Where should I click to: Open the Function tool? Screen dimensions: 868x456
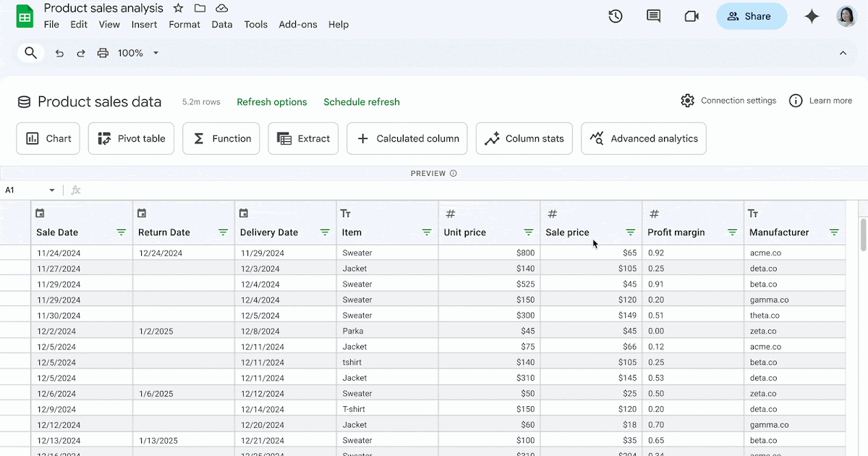pos(221,138)
